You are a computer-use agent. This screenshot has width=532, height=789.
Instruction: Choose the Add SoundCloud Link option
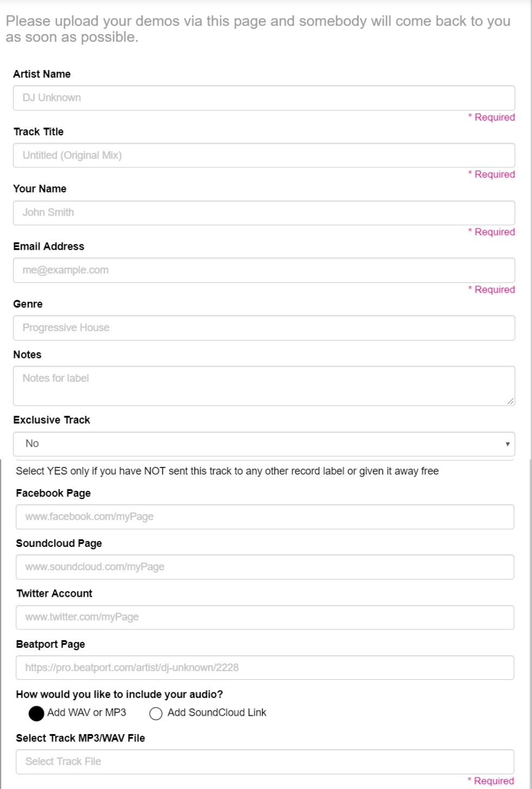tap(156, 714)
